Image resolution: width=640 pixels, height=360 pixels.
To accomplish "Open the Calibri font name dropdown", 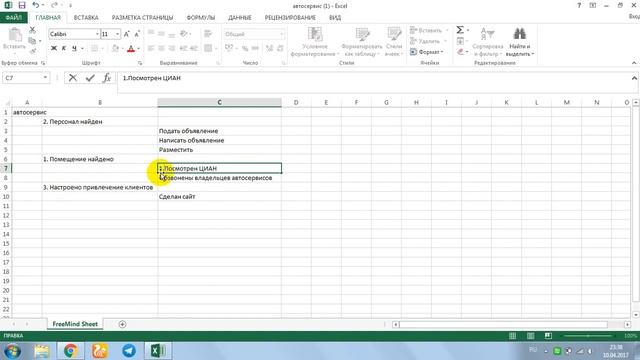I will point(97,34).
